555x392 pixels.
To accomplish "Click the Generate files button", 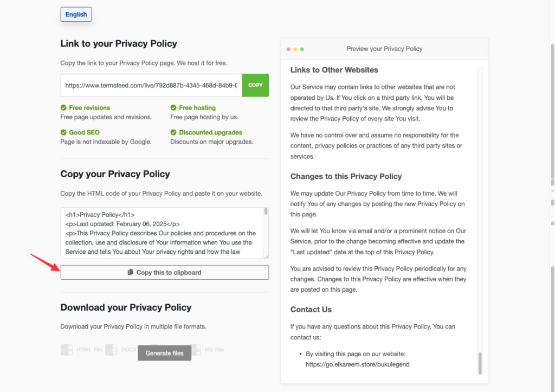I will click(164, 353).
